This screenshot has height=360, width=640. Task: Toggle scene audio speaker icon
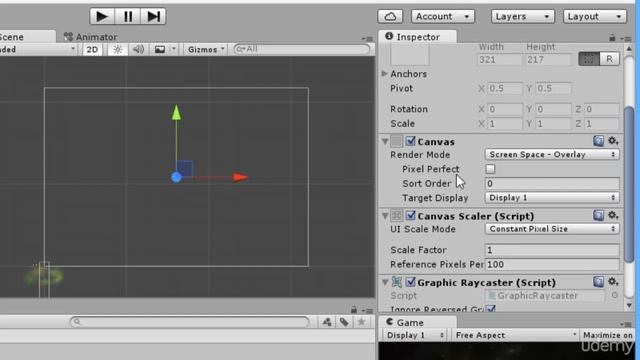point(138,49)
